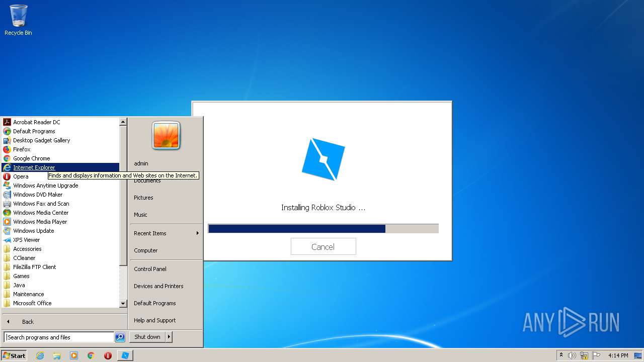Click the Windows Media Center icon
Screen dimensions: 644x362
[x=7, y=213]
